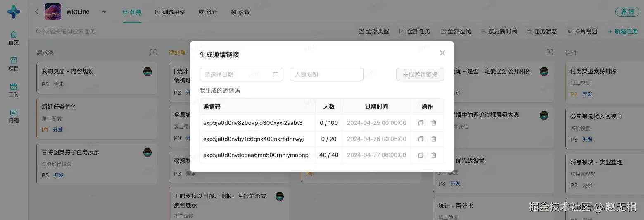Open 日程 in the sidebar
The image size is (644, 220).
pos(14,116)
